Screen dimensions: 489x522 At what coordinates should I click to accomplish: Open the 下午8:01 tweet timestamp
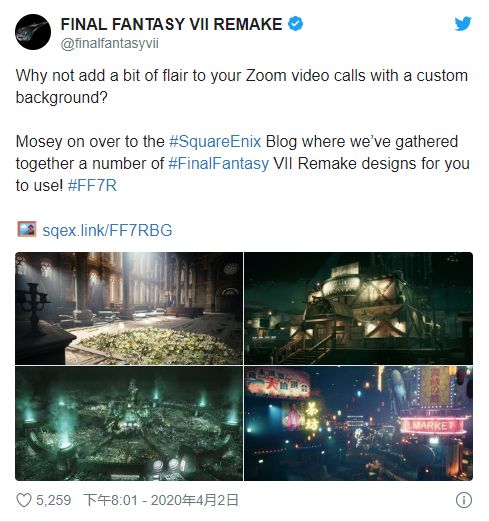pos(110,500)
